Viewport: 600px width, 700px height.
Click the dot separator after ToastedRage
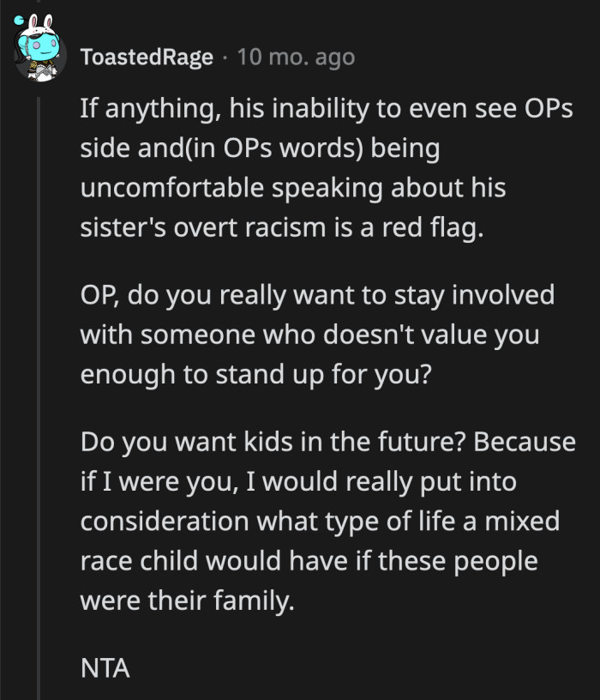click(x=224, y=58)
